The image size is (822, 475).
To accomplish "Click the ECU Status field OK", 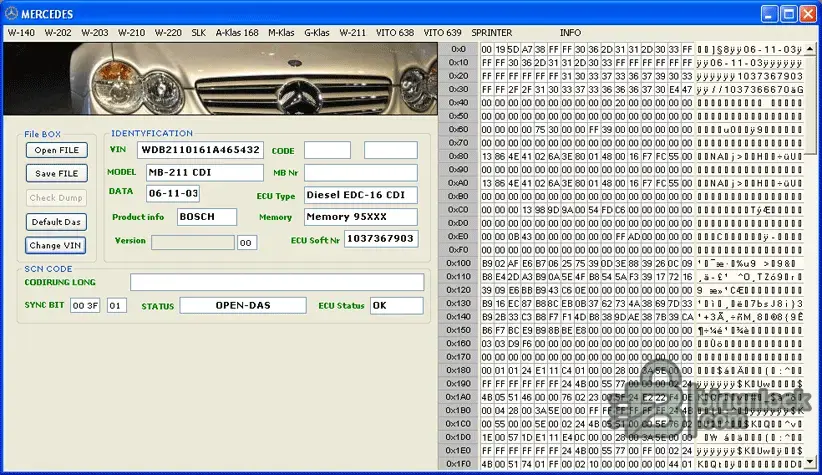I will pos(396,305).
